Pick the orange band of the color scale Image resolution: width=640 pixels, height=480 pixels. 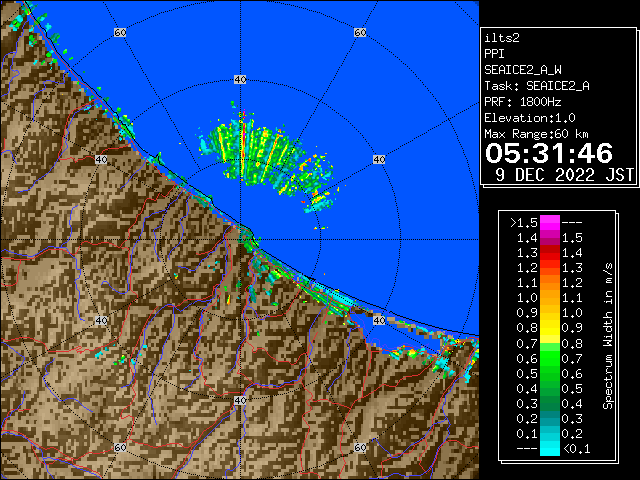tap(550, 290)
